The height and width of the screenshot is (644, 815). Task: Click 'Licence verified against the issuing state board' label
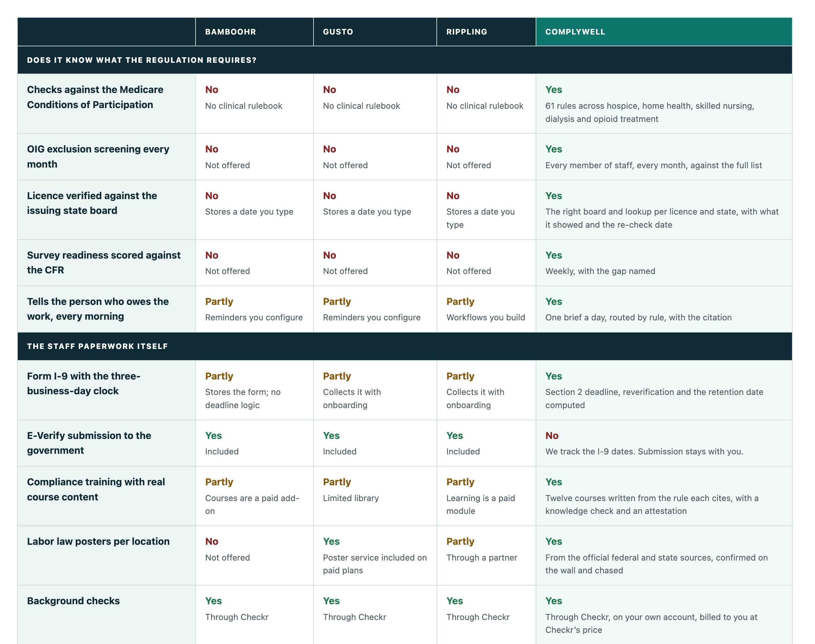pyautogui.click(x=92, y=203)
